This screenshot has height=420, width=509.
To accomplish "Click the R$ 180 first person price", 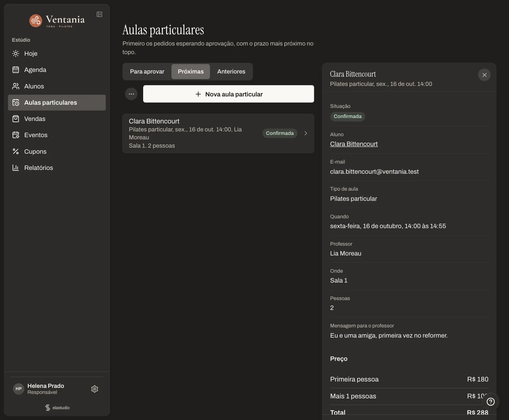I will click(x=478, y=379).
